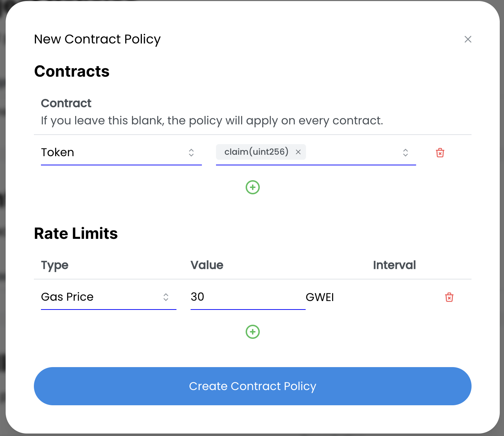The height and width of the screenshot is (436, 504).
Task: Click the New Contract Policy title
Action: [97, 39]
